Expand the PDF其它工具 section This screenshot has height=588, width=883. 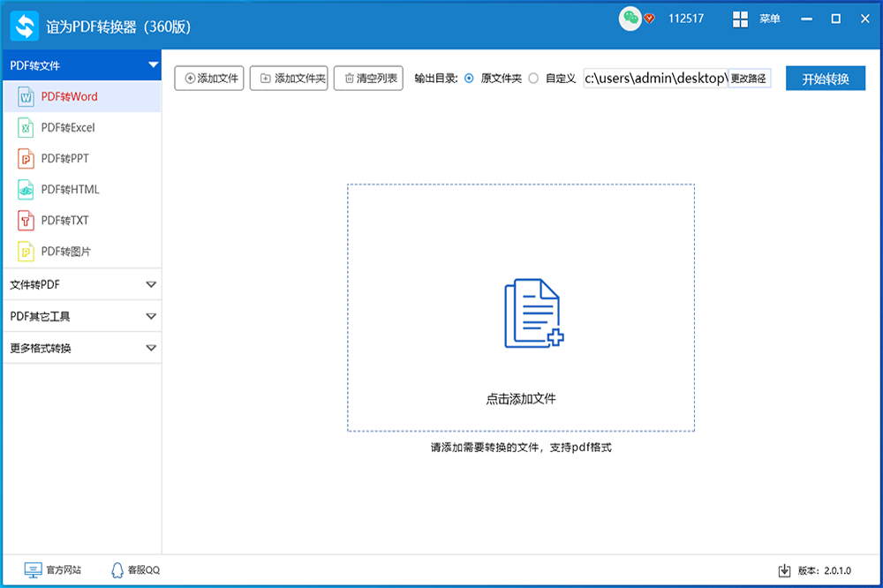click(x=151, y=316)
